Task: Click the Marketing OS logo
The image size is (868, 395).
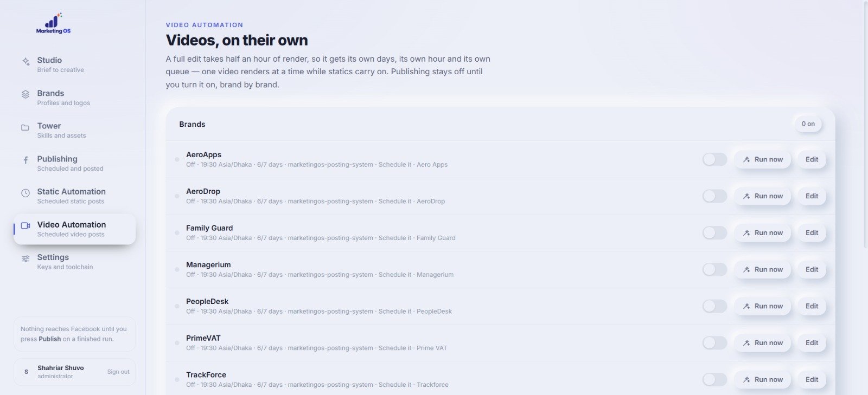Action: pos(53,23)
